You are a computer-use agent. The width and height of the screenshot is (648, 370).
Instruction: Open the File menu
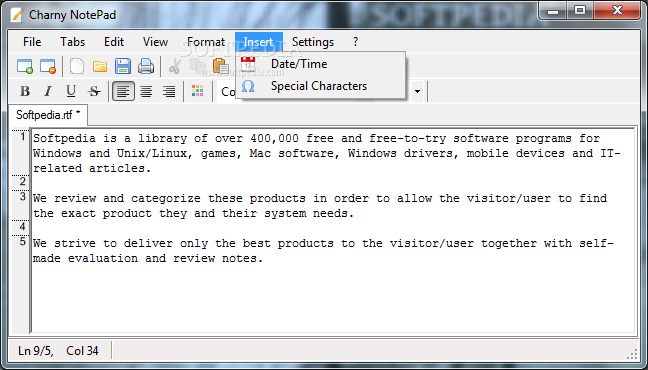click(32, 42)
